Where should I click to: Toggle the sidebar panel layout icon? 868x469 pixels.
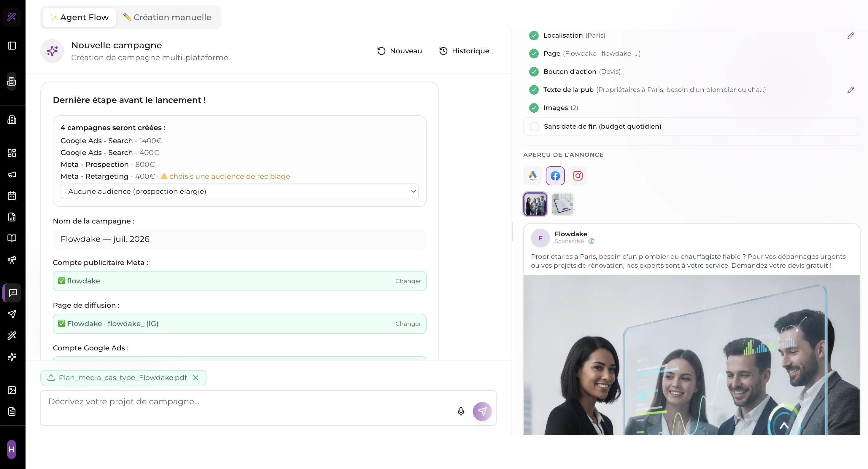(12, 46)
